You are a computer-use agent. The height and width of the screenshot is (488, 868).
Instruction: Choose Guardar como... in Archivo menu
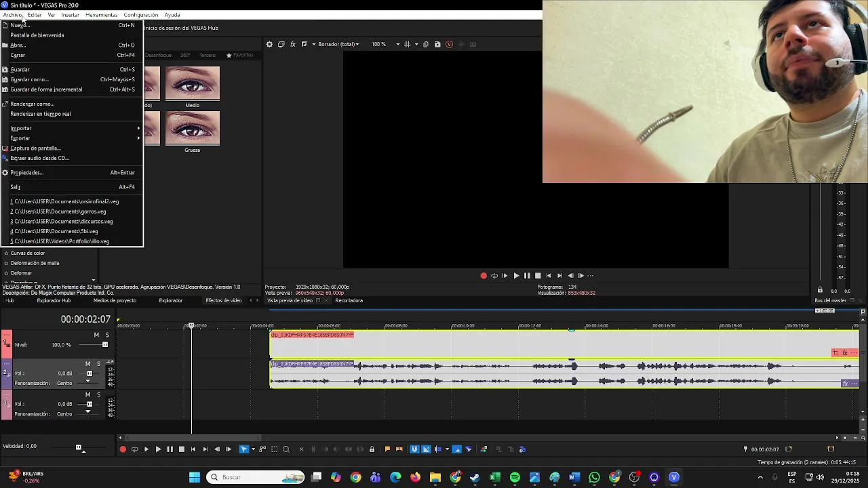tap(72, 79)
